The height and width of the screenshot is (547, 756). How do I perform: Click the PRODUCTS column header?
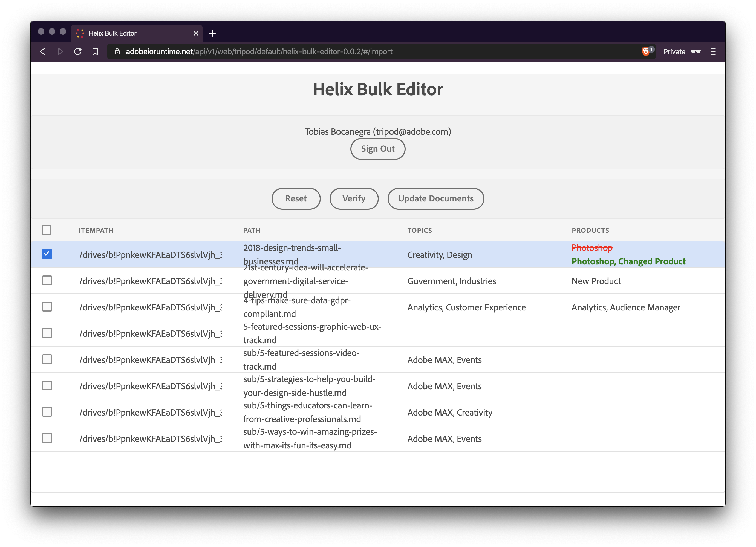[x=590, y=230]
